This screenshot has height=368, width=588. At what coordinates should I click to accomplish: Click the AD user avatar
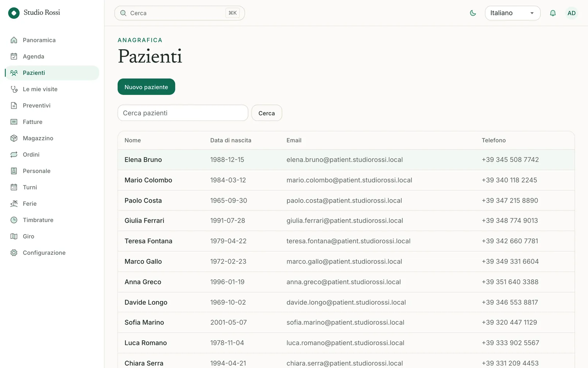(571, 13)
